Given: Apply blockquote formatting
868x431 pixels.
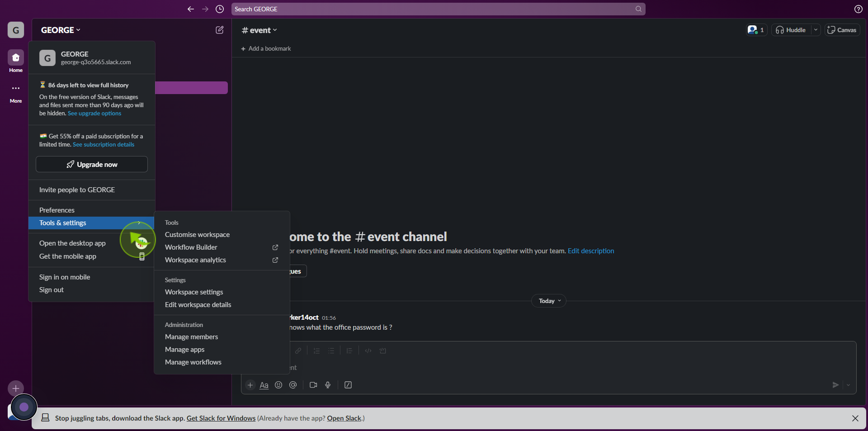Looking at the screenshot, I should click(349, 350).
